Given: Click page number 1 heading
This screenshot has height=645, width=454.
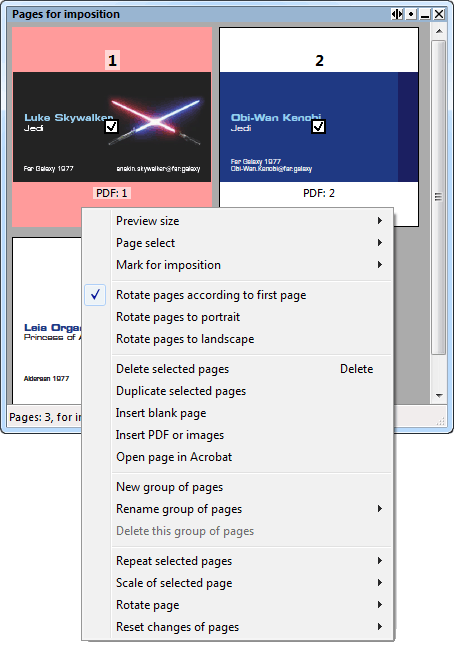Looking at the screenshot, I should click(x=112, y=60).
